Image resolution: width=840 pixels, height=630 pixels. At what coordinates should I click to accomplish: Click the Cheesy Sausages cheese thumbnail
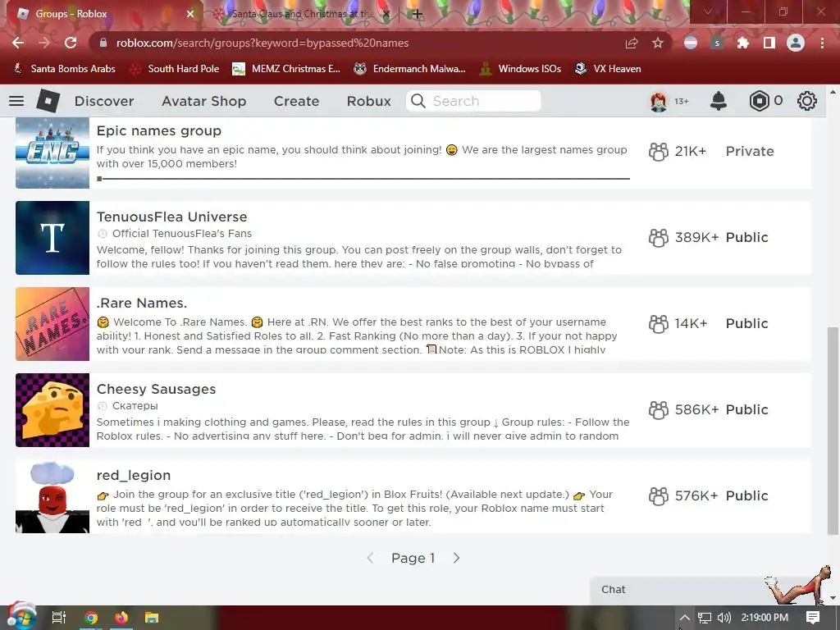(52, 410)
